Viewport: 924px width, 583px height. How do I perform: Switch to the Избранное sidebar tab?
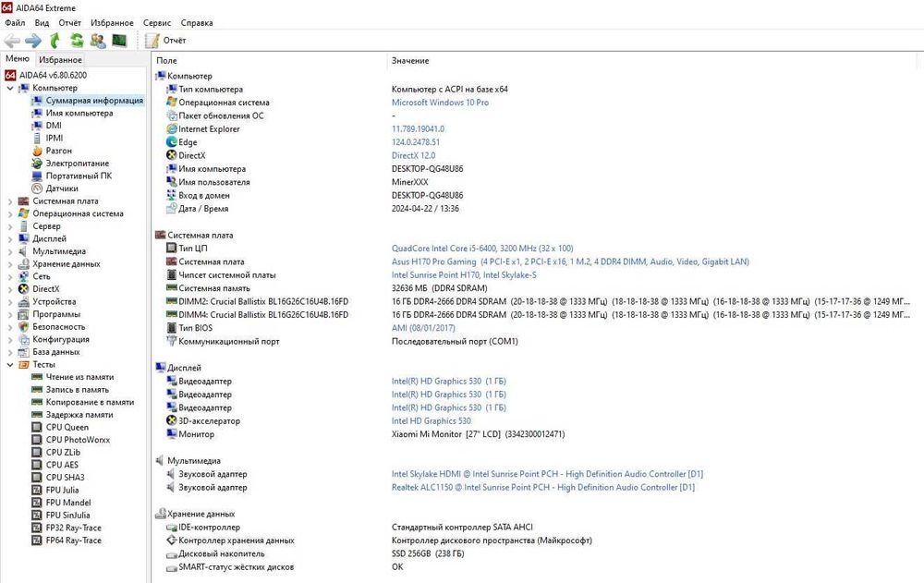pos(60,59)
